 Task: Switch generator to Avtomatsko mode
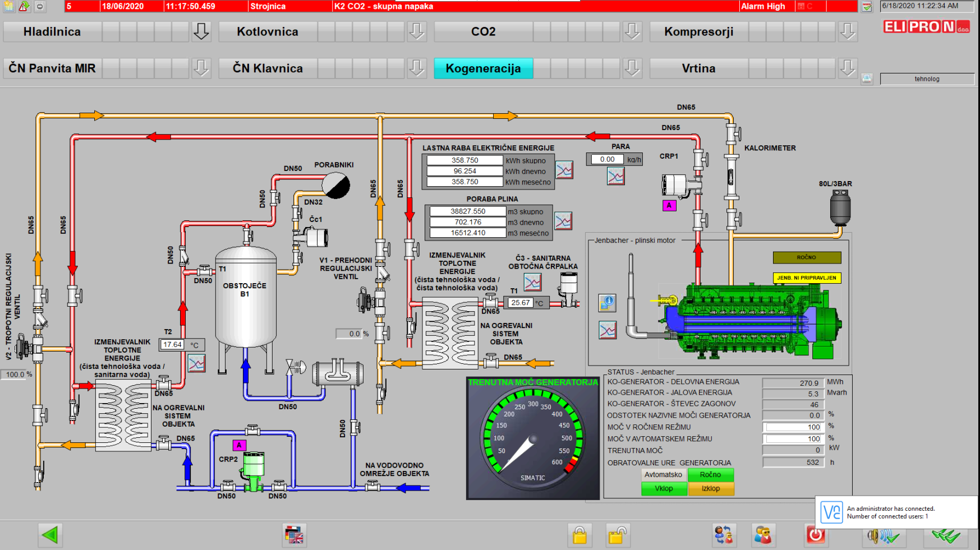click(x=664, y=475)
